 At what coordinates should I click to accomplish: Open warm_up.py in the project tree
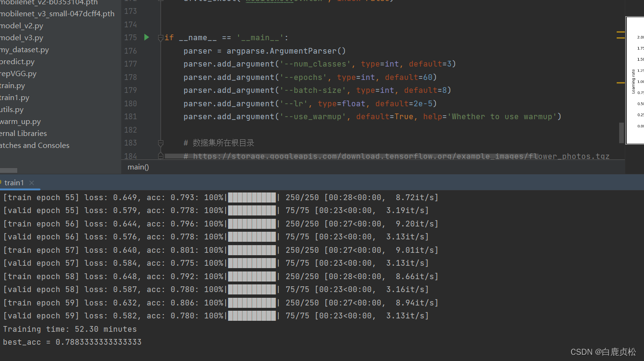tap(21, 122)
